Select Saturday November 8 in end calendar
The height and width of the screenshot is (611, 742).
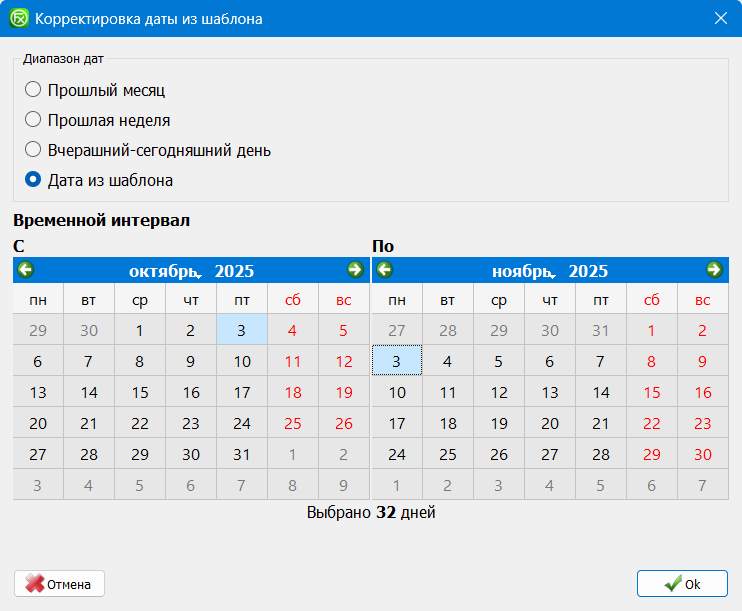click(x=652, y=362)
